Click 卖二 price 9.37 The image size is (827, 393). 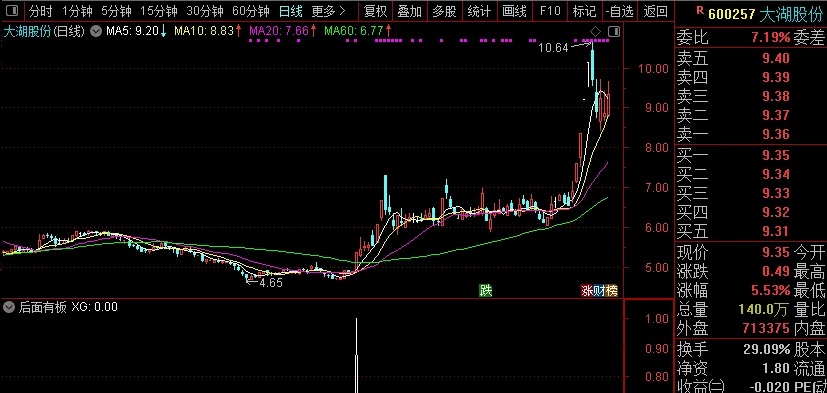[775, 116]
